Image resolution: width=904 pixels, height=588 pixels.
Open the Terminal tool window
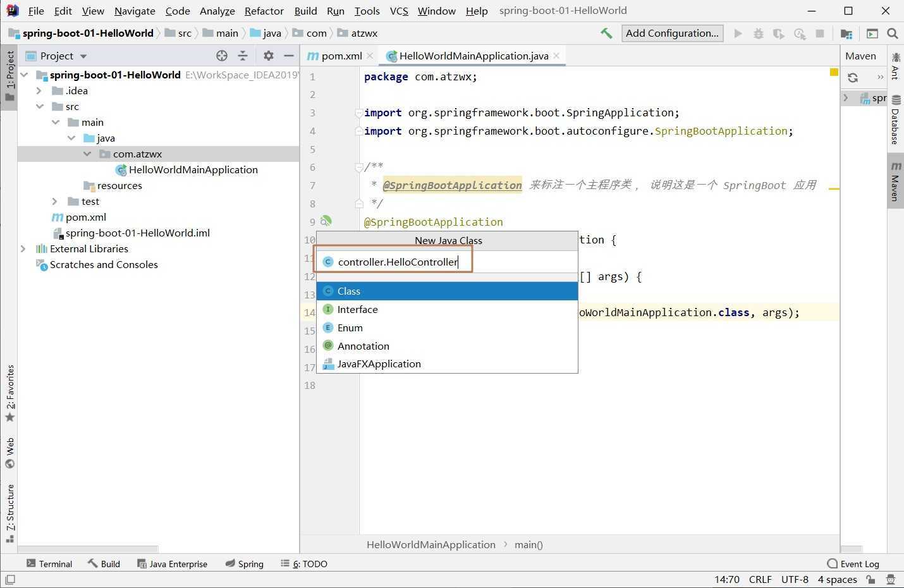click(49, 563)
